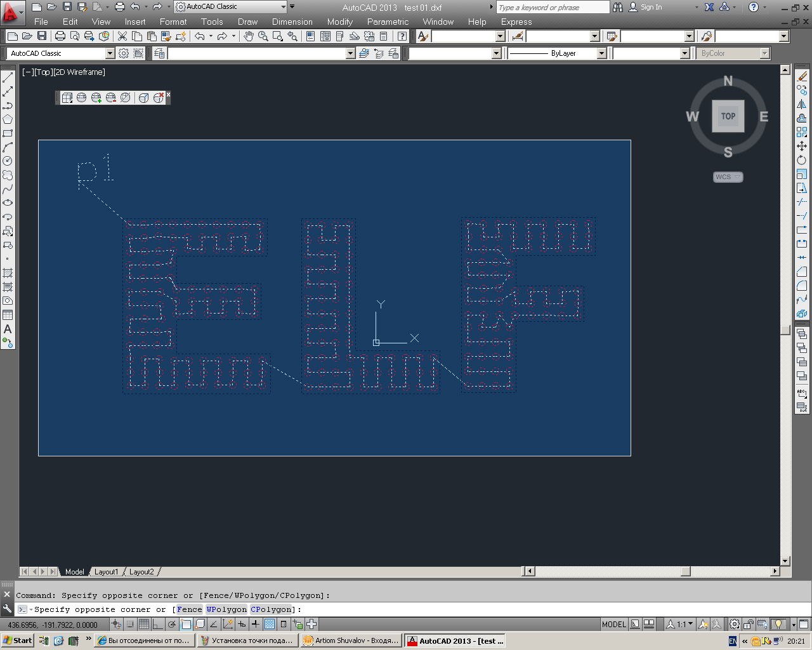This screenshot has height=650, width=812.
Task: Click the TOP face of the ViewCube
Action: 728,116
